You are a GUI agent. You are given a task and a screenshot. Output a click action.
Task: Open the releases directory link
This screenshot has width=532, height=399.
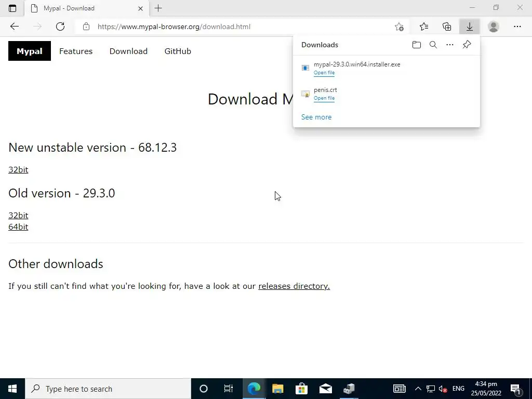(294, 286)
